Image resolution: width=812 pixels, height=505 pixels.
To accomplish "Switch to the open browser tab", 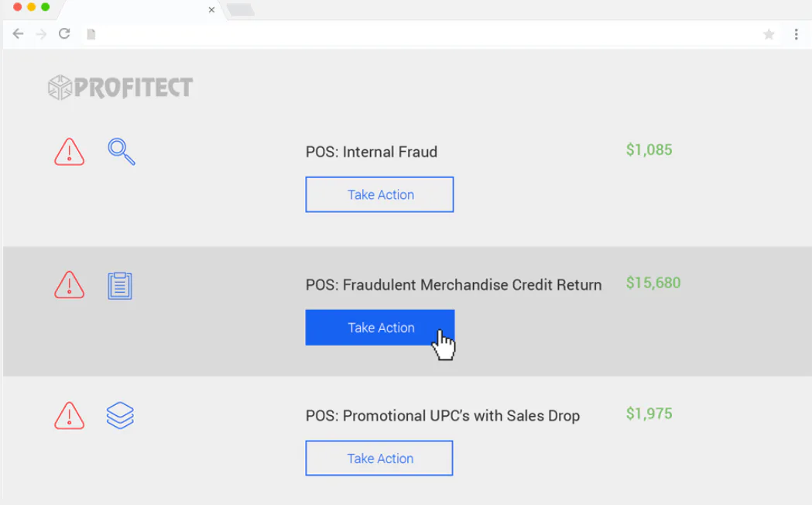I will pos(139,10).
